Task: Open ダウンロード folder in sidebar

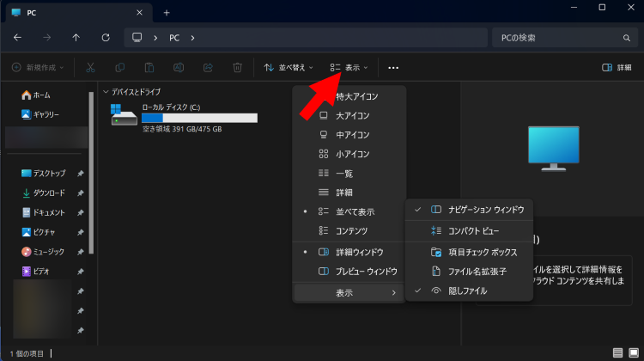Action: pos(43,193)
